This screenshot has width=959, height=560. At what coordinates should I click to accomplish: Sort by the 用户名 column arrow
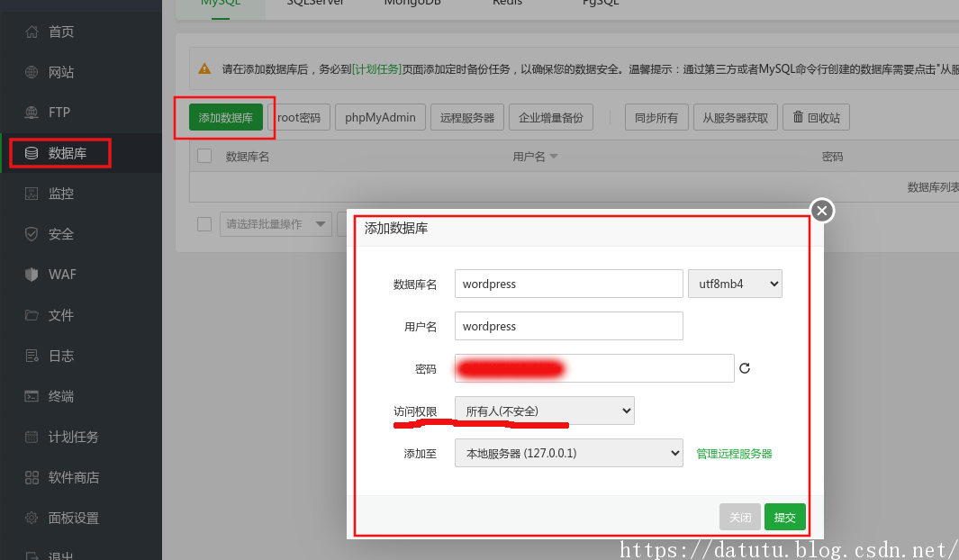(554, 157)
